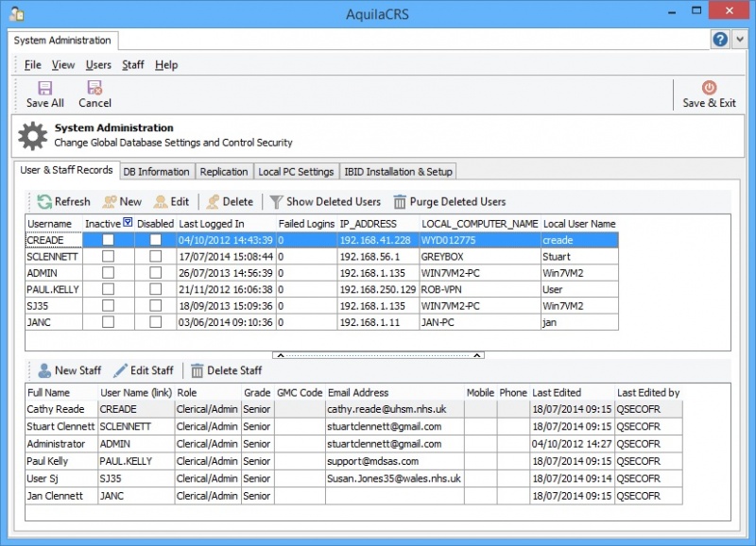
Task: Check the Inactive checkbox for PAUL.KELLY
Action: point(108,288)
